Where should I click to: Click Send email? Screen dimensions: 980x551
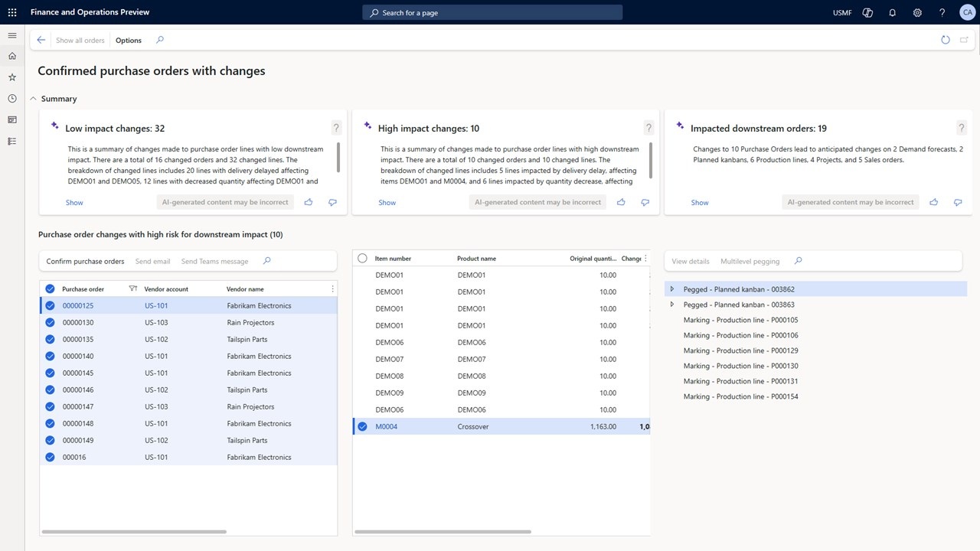[152, 261]
